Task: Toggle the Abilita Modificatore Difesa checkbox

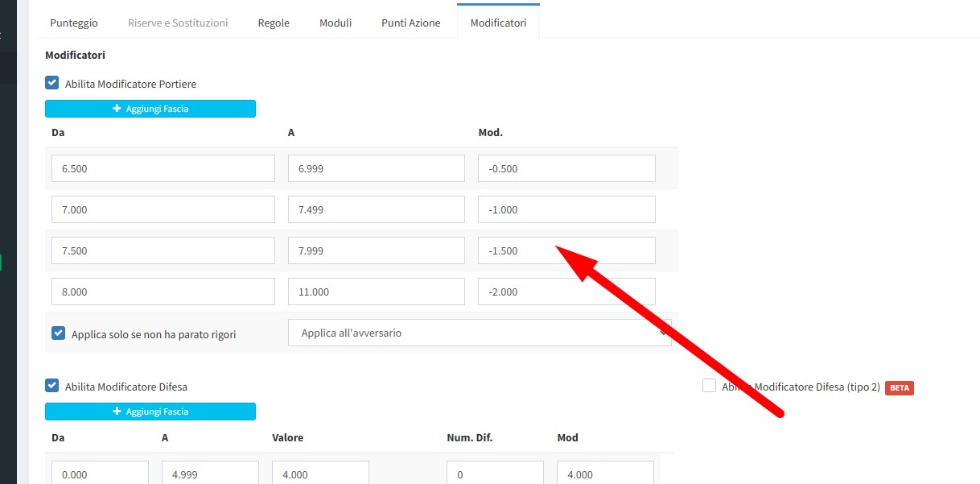Action: point(52,386)
